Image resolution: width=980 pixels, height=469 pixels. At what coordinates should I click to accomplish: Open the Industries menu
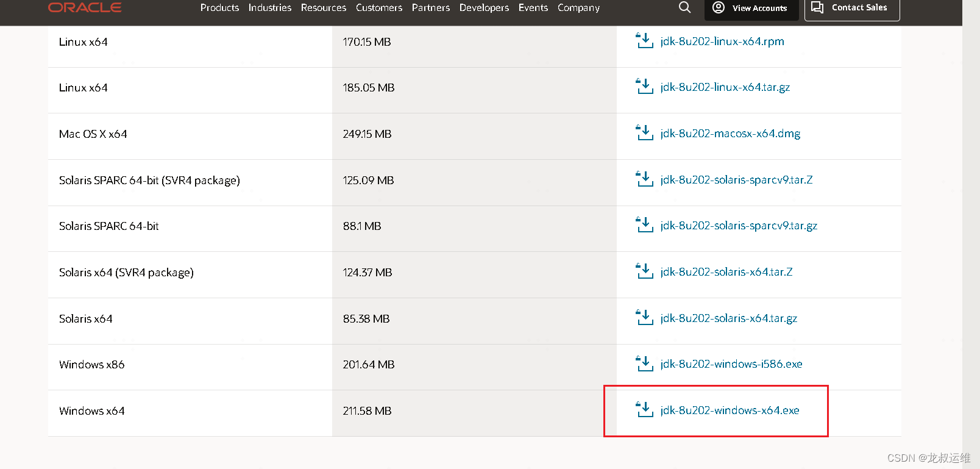(x=270, y=7)
